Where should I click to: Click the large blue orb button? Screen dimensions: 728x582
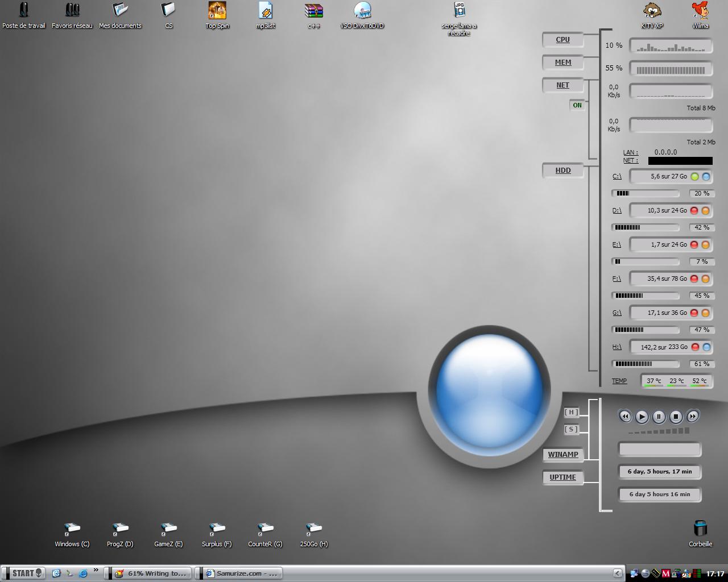489,391
